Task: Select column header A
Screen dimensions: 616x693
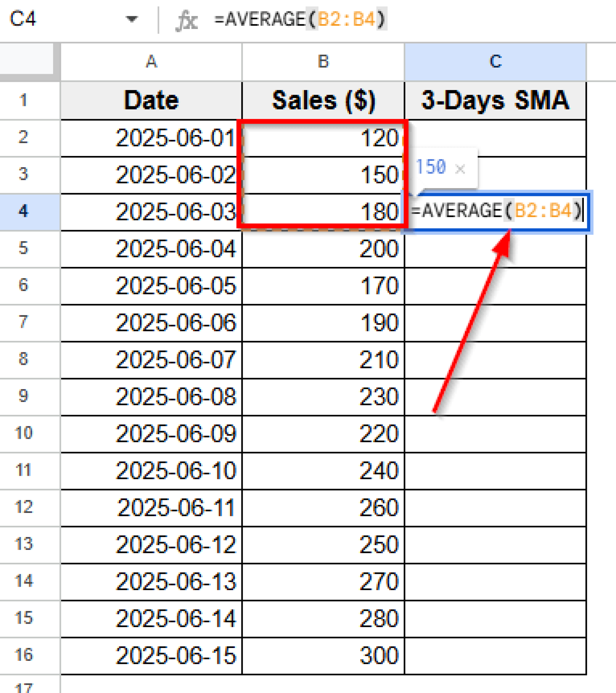Action: pos(151,61)
